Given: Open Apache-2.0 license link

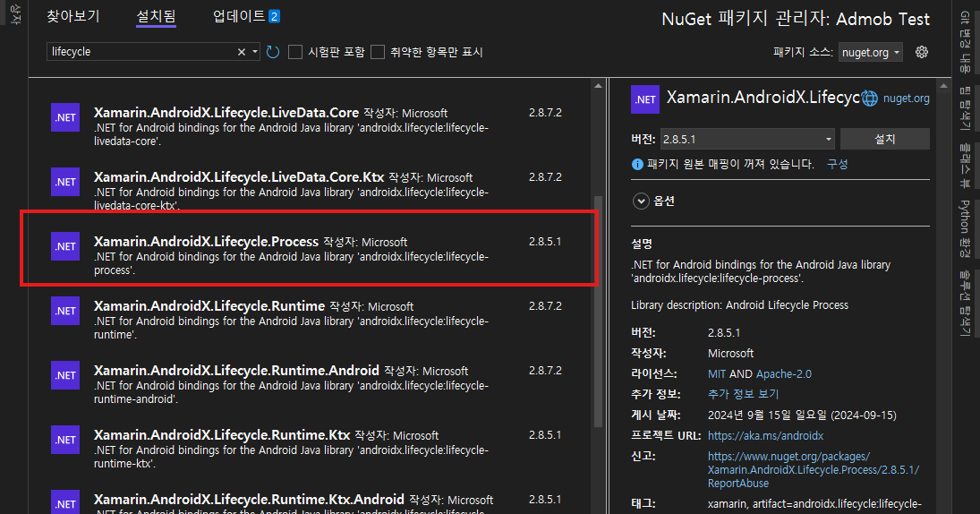Looking at the screenshot, I should 784,374.
